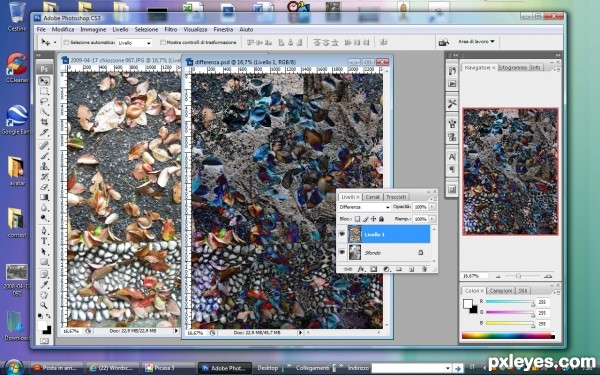
Task: Toggle lock image pixels brush icon
Action: pyautogui.click(x=365, y=219)
